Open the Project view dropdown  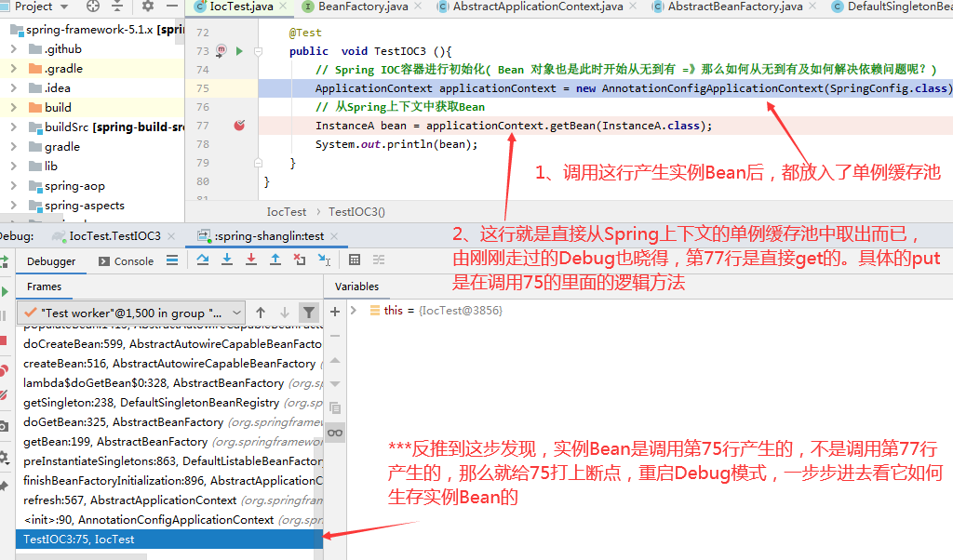pyautogui.click(x=41, y=7)
